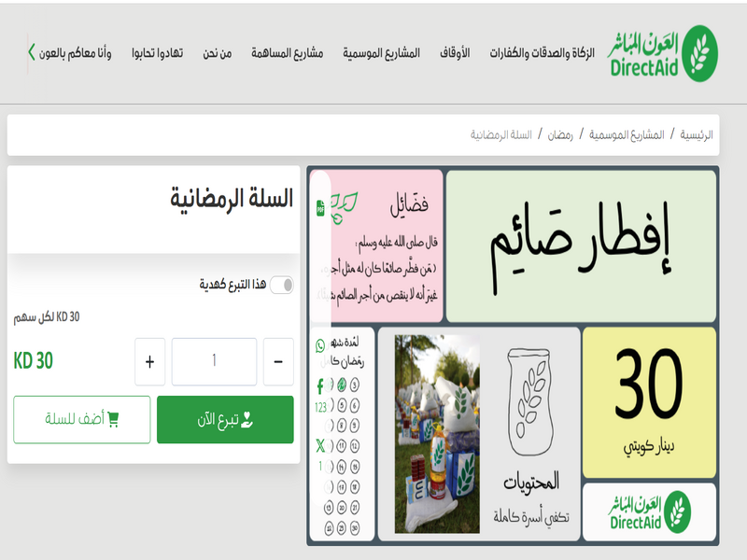The image size is (747, 560).
Task: Click the plus button to increase quantity
Action: (149, 362)
